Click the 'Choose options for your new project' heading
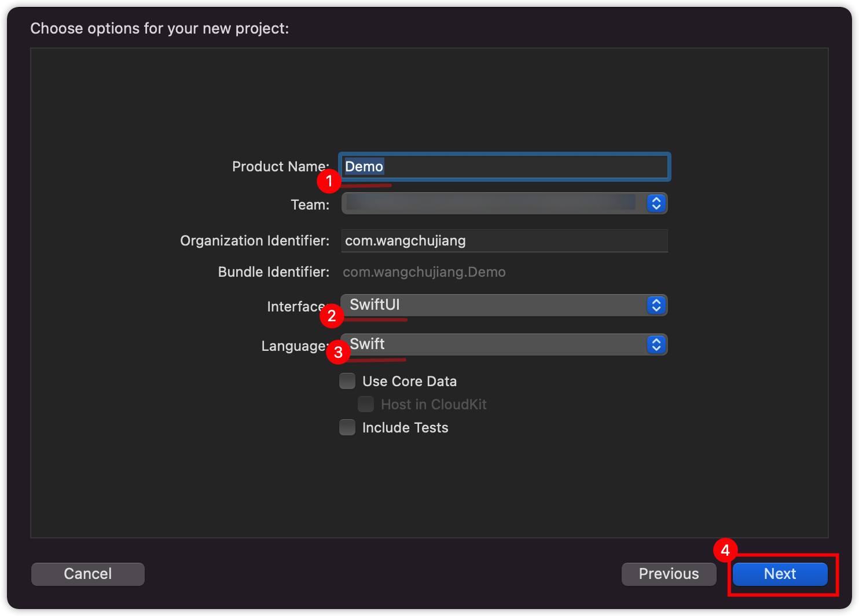The width and height of the screenshot is (859, 616). coord(159,28)
